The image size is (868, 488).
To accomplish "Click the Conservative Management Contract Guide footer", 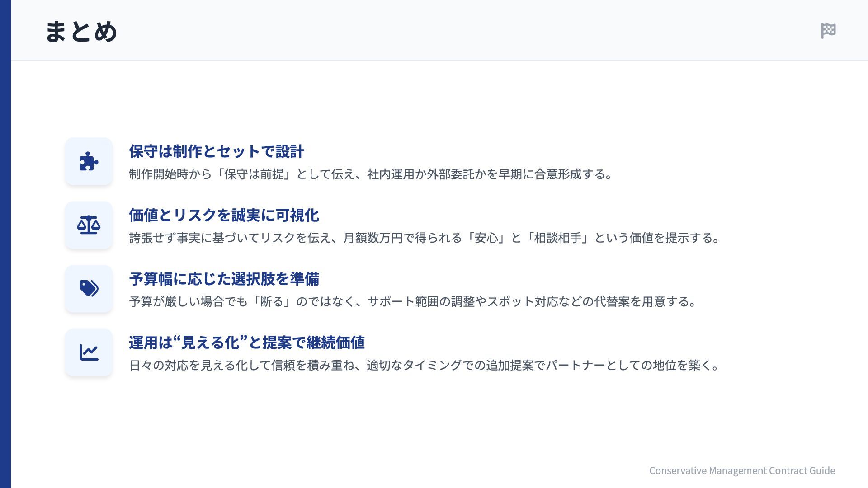I will point(742,470).
